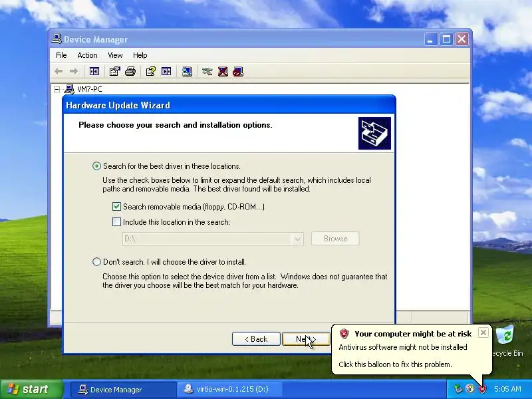Click the Uninstall device toolbar icon
Image resolution: width=532 pixels, height=399 pixels.
(x=223, y=71)
